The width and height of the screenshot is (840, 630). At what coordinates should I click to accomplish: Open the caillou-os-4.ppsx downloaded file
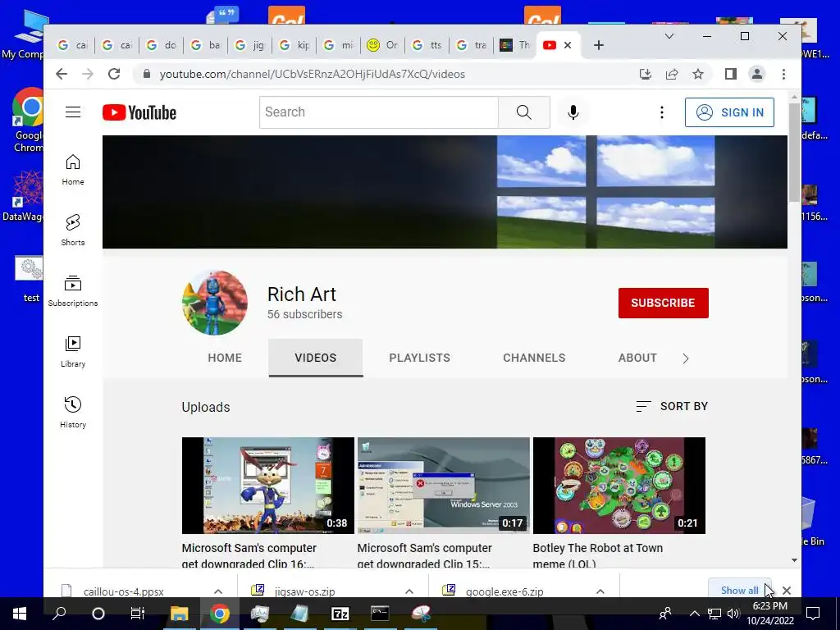point(124,591)
